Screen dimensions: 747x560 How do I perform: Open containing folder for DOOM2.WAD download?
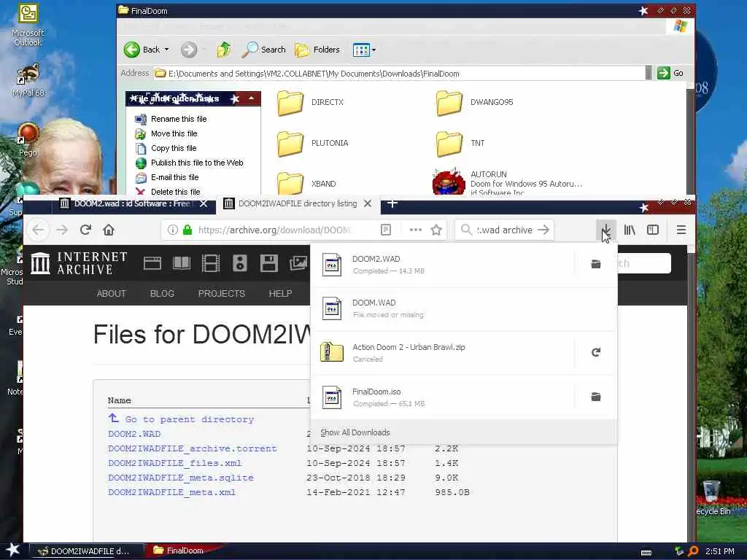(595, 264)
